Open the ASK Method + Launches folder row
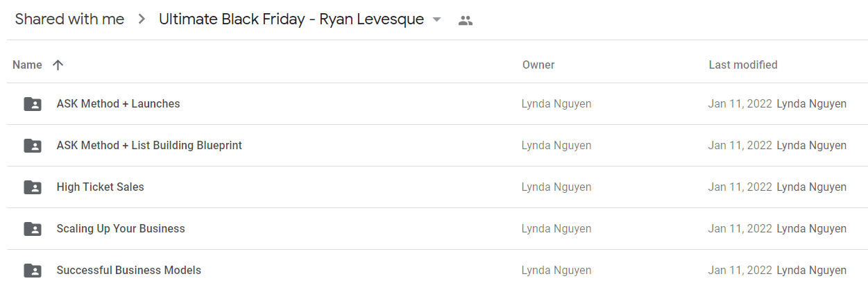The image size is (868, 290). point(437,104)
